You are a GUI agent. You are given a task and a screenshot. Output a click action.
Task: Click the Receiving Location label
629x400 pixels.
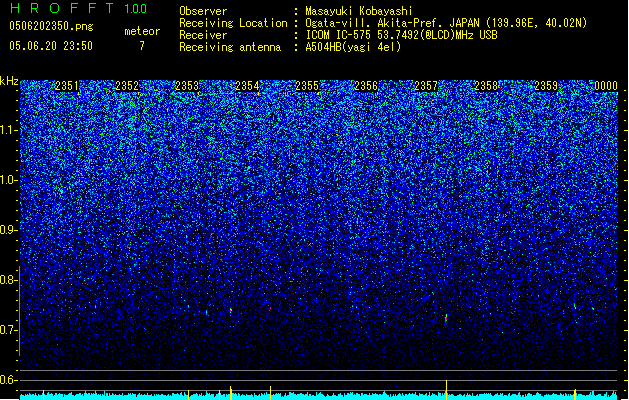[x=233, y=23]
